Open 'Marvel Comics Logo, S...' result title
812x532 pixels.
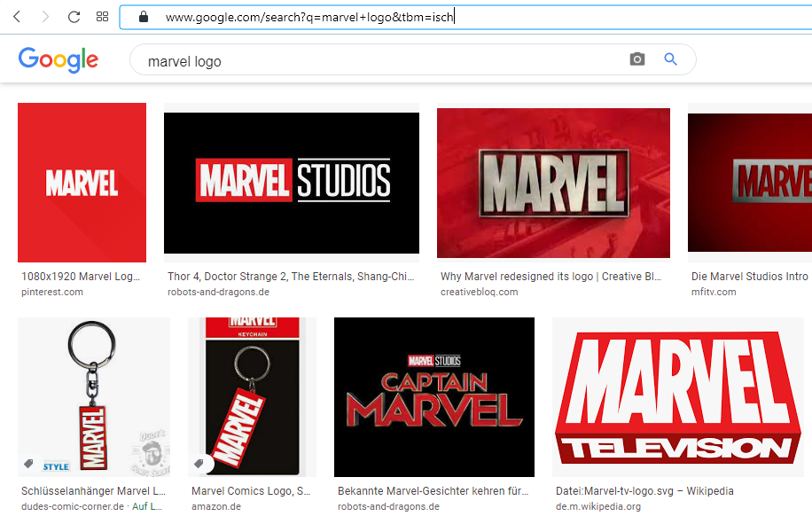click(251, 491)
